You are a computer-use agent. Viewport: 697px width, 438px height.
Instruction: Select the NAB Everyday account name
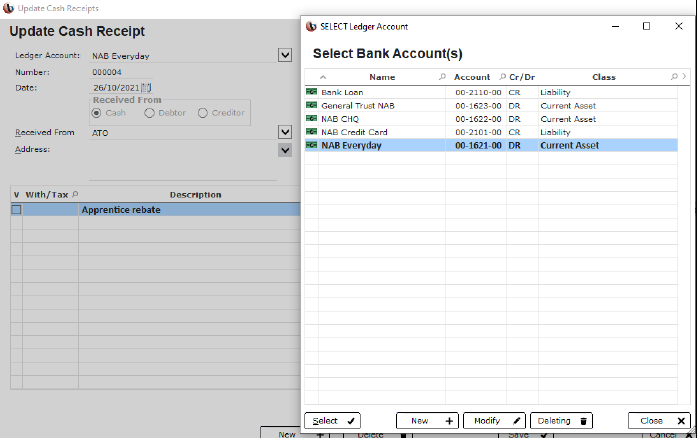click(x=351, y=145)
